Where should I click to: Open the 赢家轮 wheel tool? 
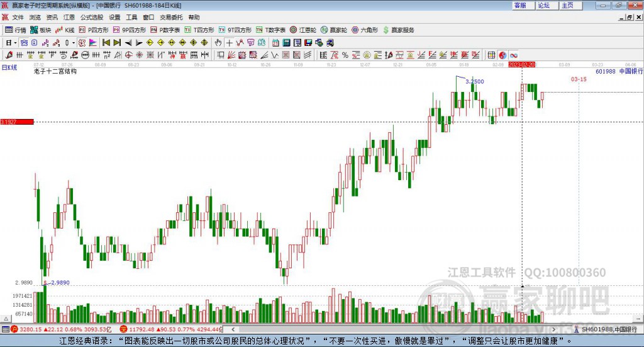pos(334,30)
